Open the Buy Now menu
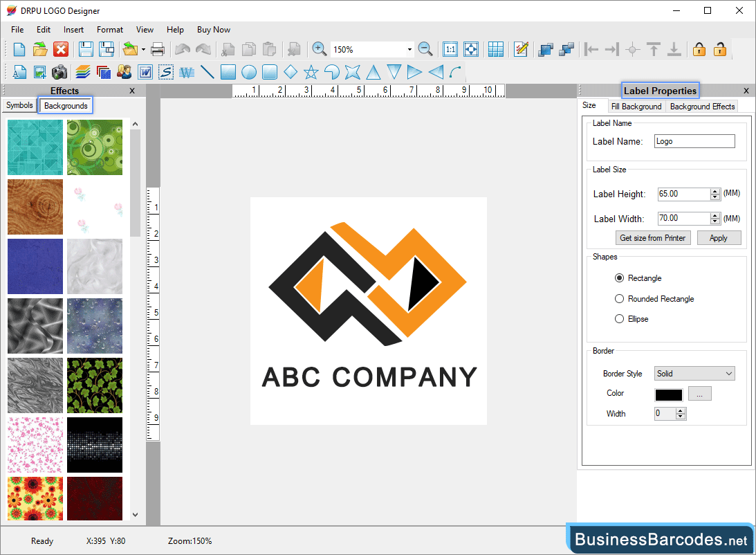The height and width of the screenshot is (555, 756). point(214,30)
